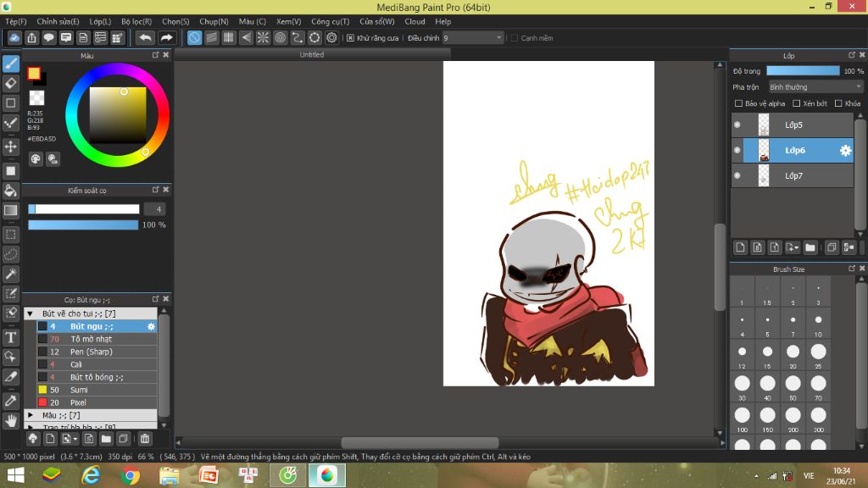868x488 pixels.
Task: Click the export/share icon in toolbar
Action: [x=31, y=37]
